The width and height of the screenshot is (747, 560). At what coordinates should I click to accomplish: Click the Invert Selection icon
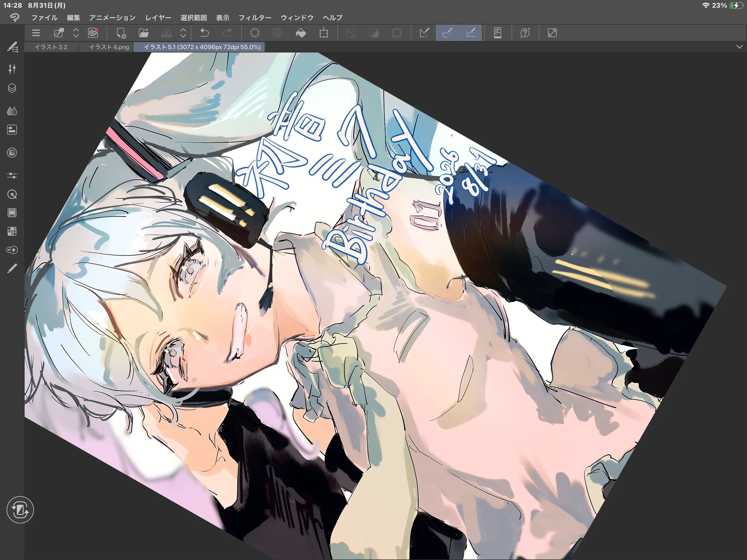click(x=374, y=33)
